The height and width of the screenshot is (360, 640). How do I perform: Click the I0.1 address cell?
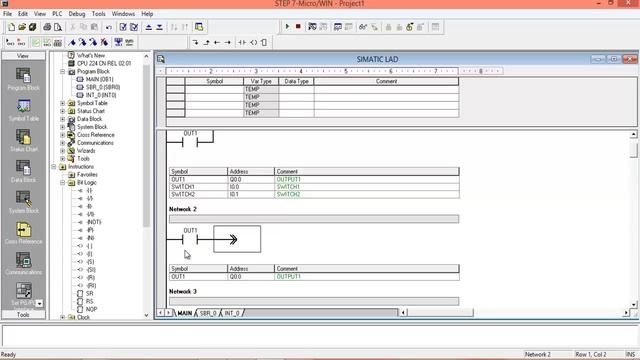[x=251, y=194]
